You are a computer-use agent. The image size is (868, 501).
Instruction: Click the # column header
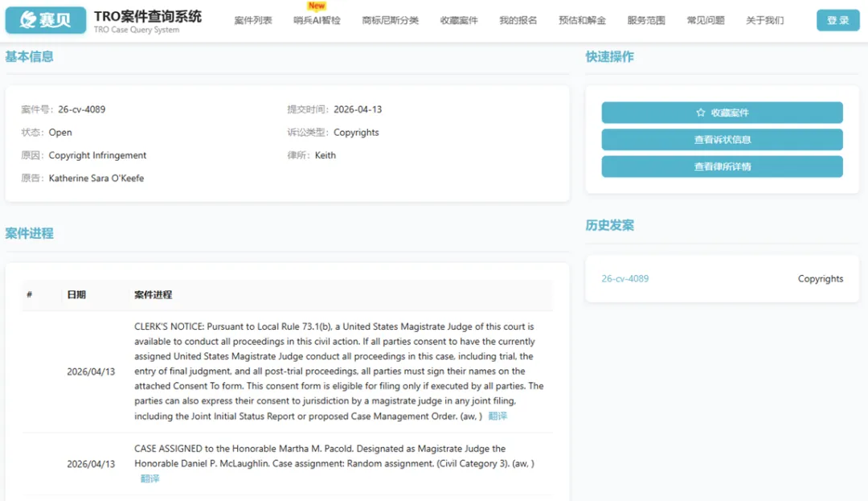[30, 294]
